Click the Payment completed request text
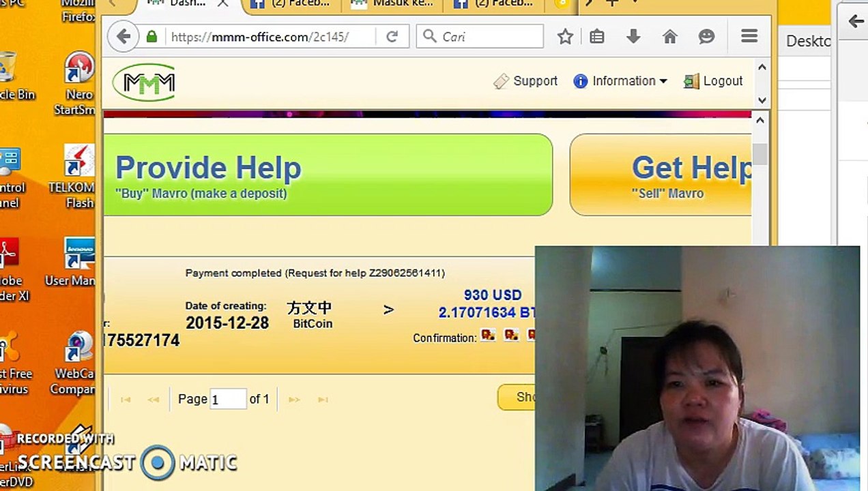 coord(315,273)
